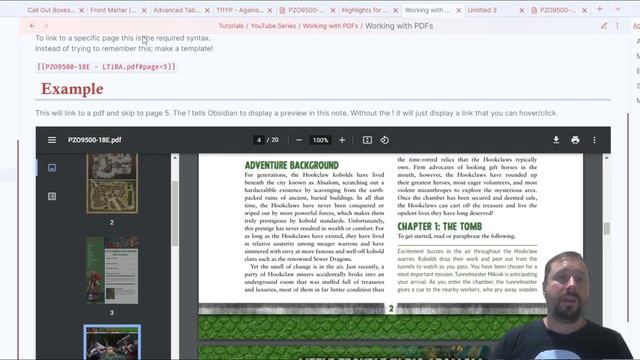Click the thumbnail panel scrollbar
The image size is (640, 360).
[x=175, y=212]
